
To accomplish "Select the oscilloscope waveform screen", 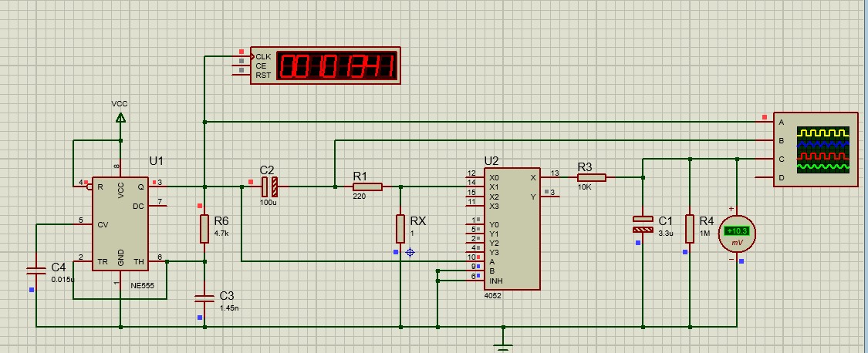I will pyautogui.click(x=822, y=150).
